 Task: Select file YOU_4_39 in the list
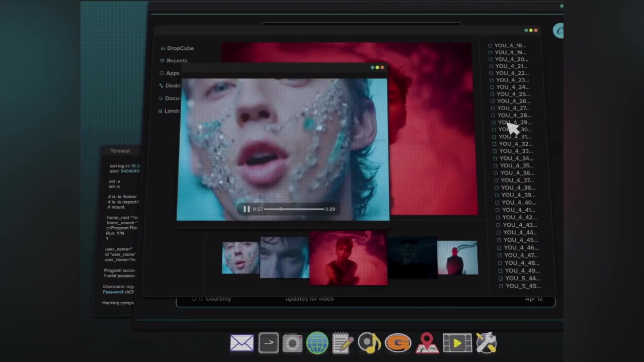[519, 195]
